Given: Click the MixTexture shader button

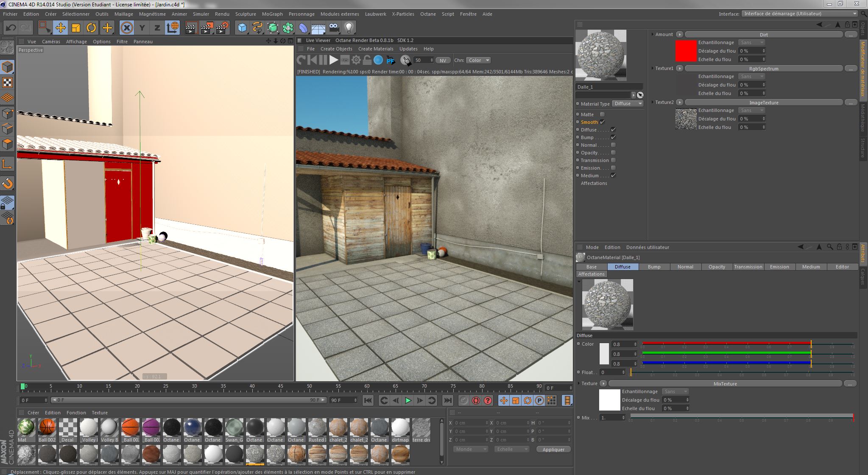Looking at the screenshot, I should tap(725, 383).
